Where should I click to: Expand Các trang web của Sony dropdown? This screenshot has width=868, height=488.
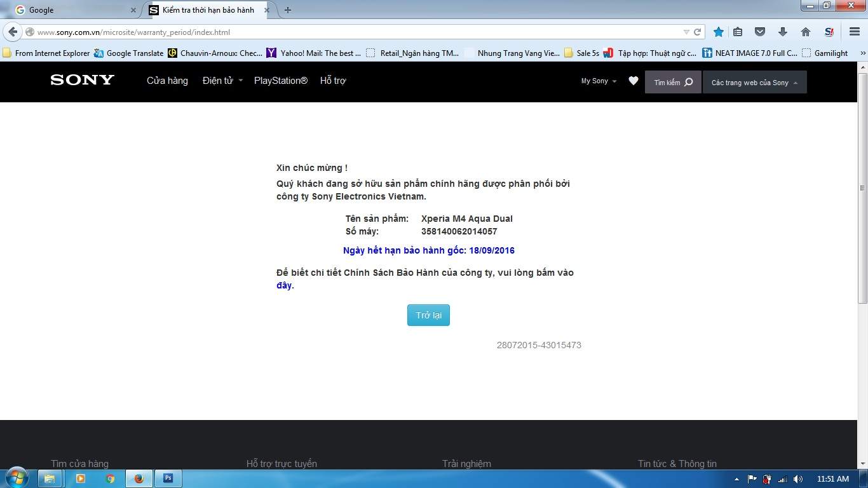[x=755, y=82]
